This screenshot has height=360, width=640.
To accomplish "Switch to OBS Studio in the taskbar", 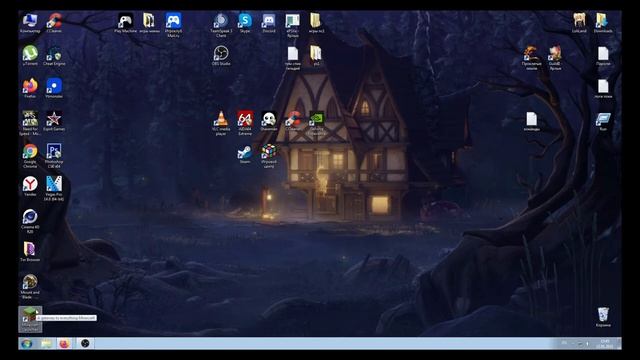I will pos(85,343).
